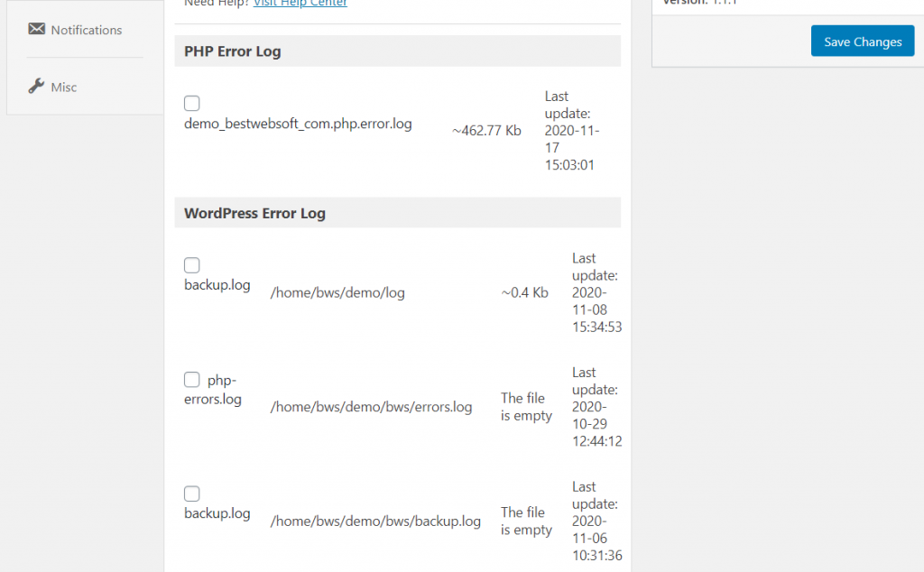
Task: Click the php-errors.log file name
Action: coord(213,390)
